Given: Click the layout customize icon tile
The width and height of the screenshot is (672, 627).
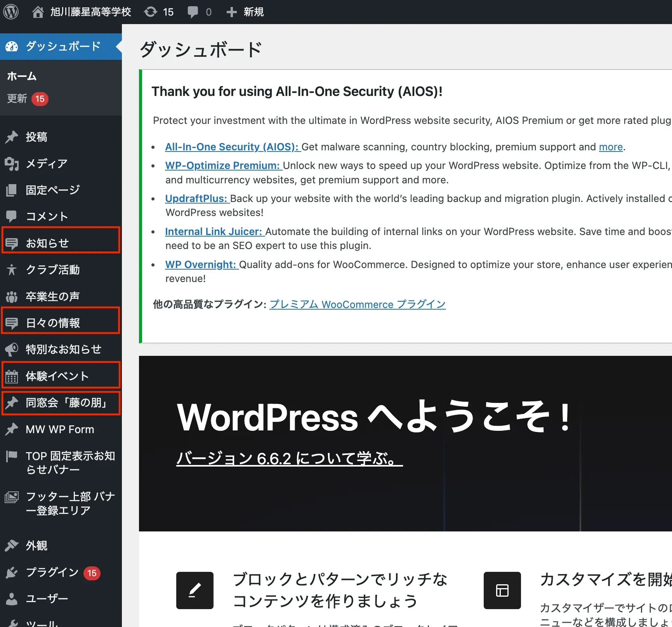Looking at the screenshot, I should [502, 590].
